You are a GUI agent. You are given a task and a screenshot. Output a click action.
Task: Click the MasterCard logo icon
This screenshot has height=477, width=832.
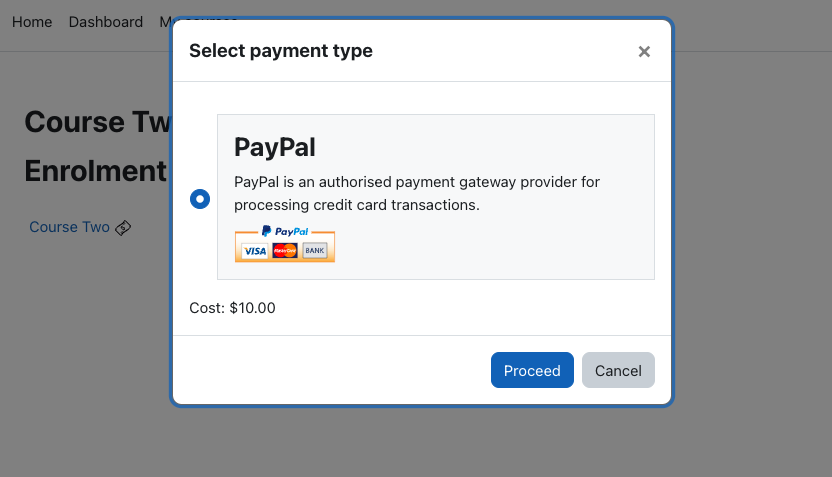(285, 250)
